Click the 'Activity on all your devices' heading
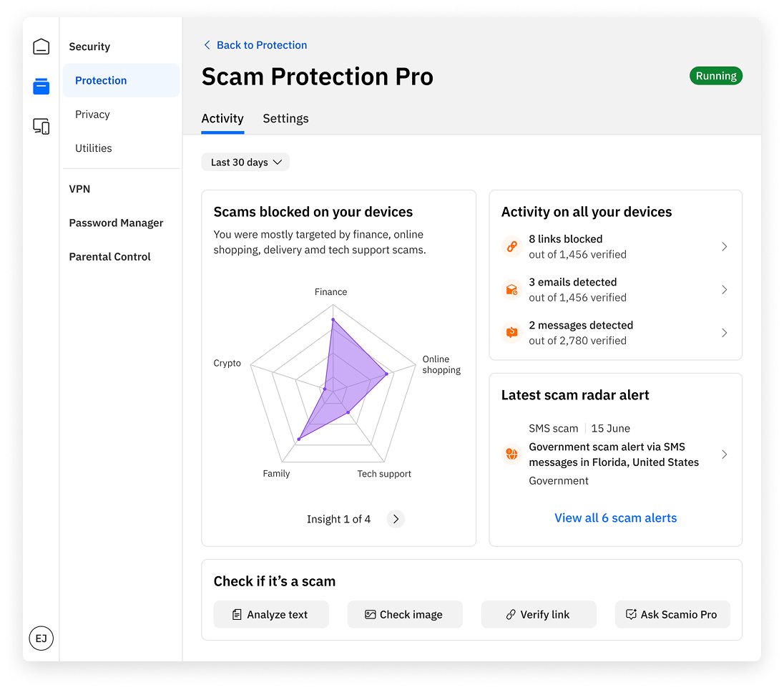Screen dimensions: 784x690 tap(587, 212)
